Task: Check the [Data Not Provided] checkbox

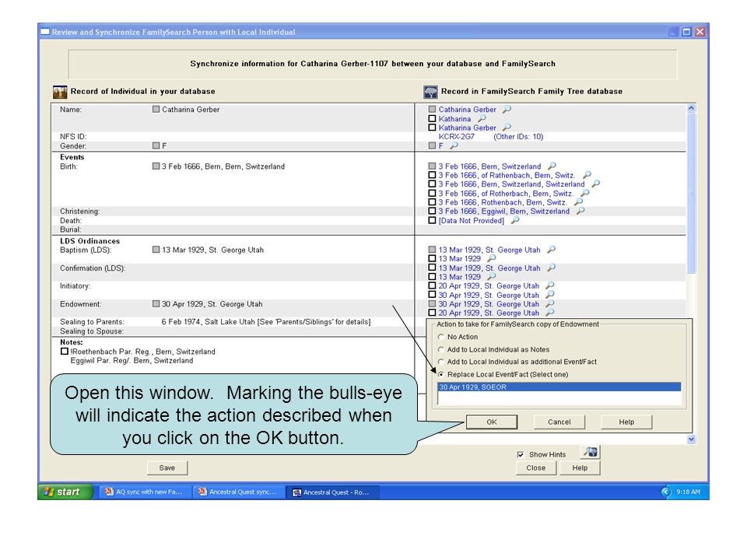Action: coord(432,220)
